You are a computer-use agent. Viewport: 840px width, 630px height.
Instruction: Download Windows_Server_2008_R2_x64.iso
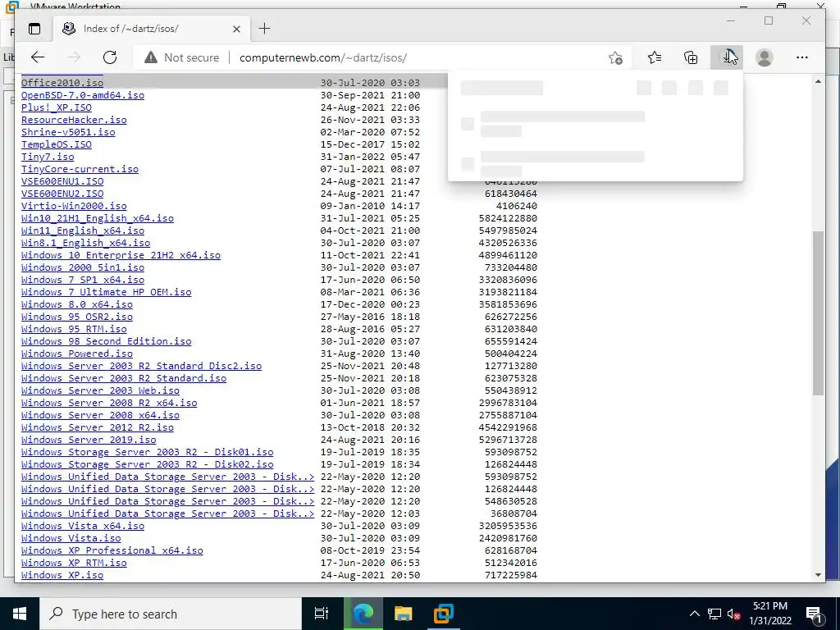click(109, 403)
